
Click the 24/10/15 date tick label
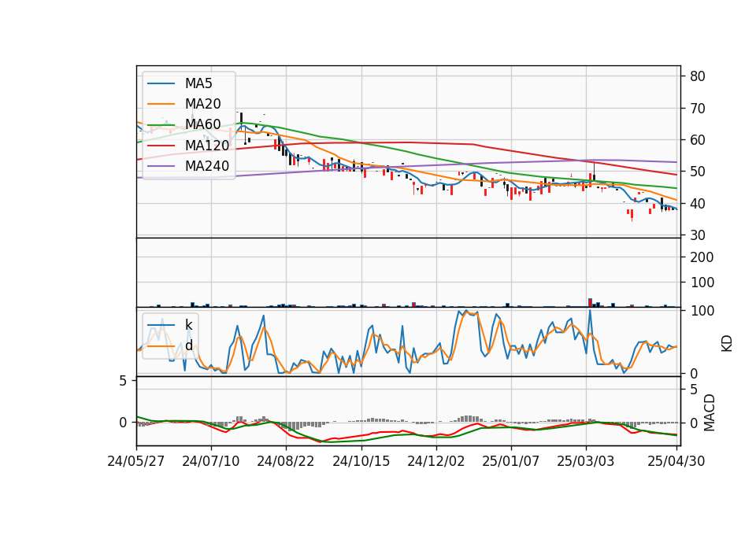click(361, 461)
